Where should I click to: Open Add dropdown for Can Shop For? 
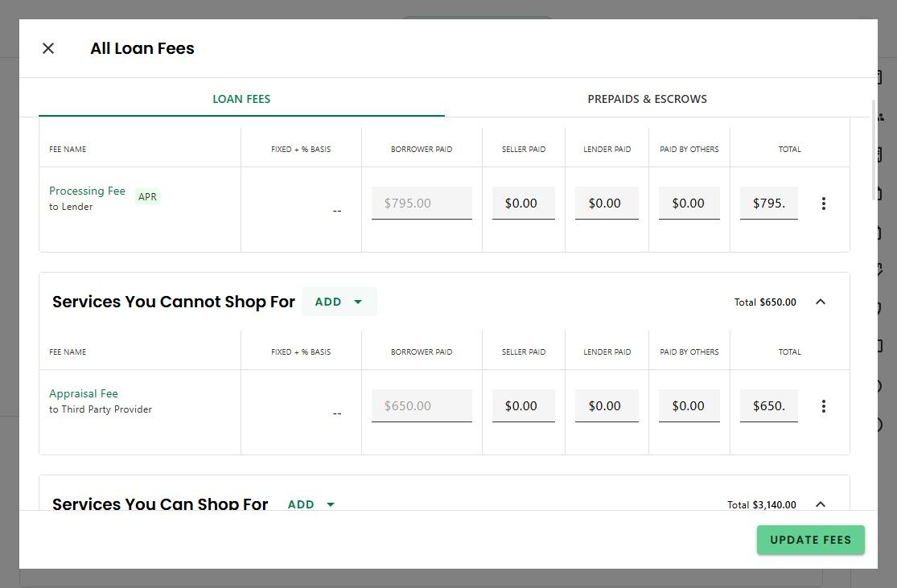[x=311, y=504]
